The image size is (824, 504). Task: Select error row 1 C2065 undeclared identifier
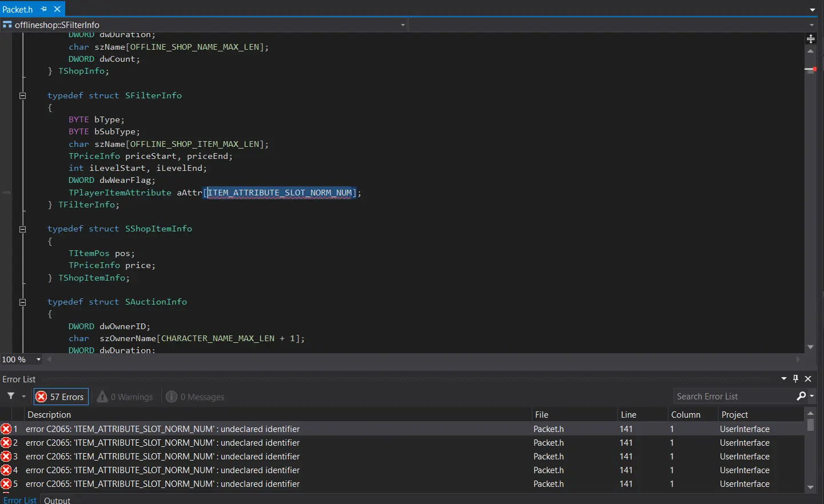pyautogui.click(x=402, y=429)
